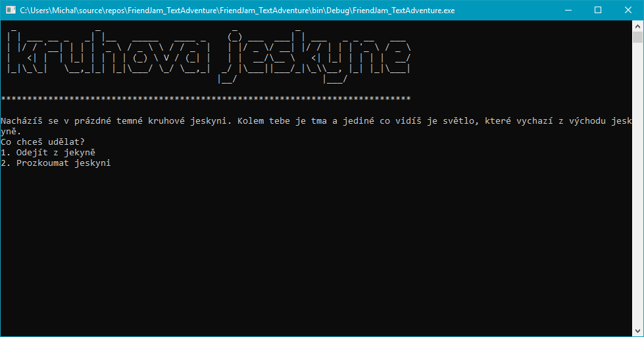Close the FriendJam_TextAdventure window
The height and width of the screenshot is (337, 644).
(628, 11)
